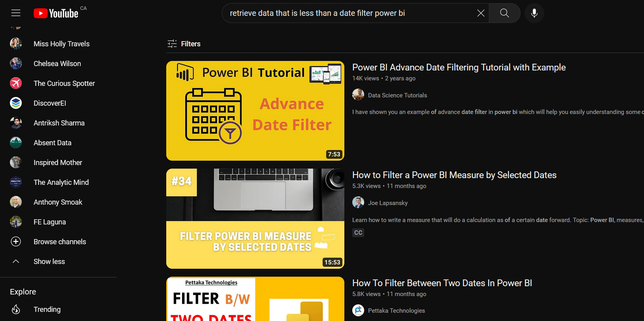Viewport: 644px width, 321px height.
Task: Play the Advance Date Filter thumbnail
Action: (x=255, y=111)
